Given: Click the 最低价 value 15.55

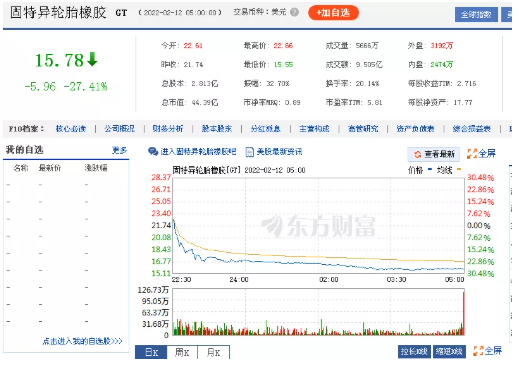Looking at the screenshot, I should (x=283, y=65).
